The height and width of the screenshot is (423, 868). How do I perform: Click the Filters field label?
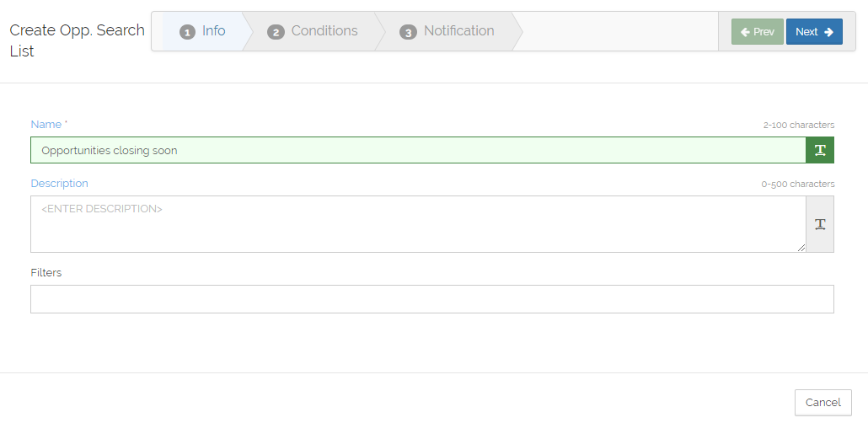click(x=46, y=272)
